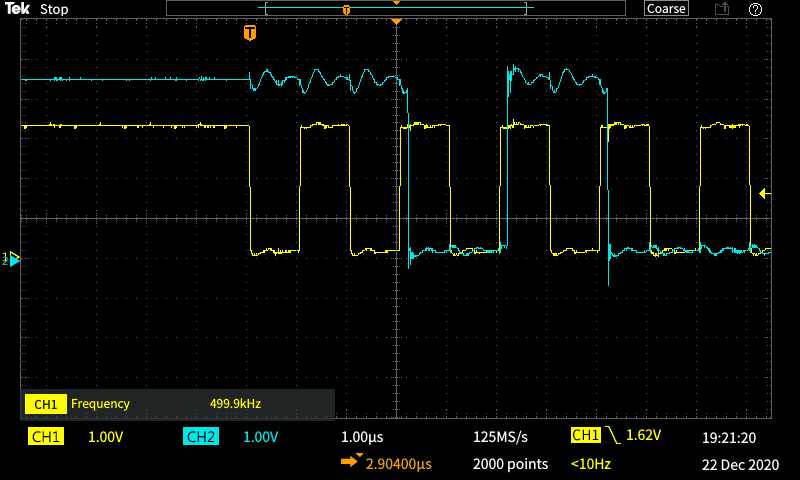This screenshot has width=800, height=480.
Task: Open the 1.00µs horizontal scale setting
Action: coord(362,437)
